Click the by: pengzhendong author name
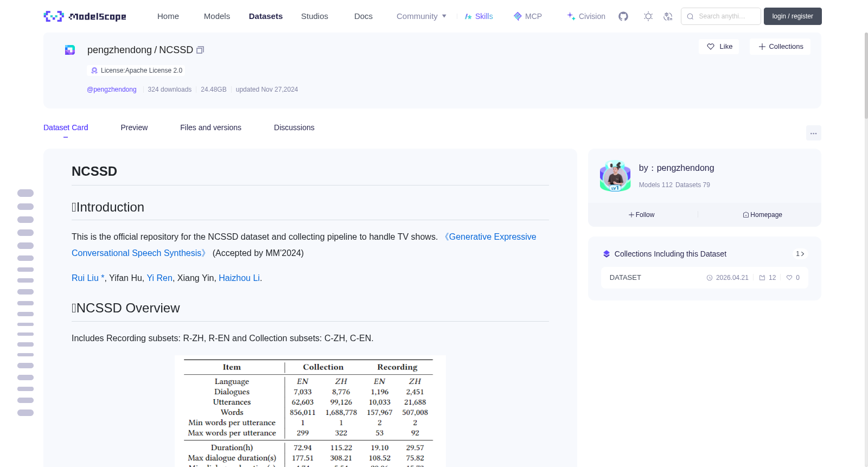This screenshot has width=868, height=467. click(676, 168)
